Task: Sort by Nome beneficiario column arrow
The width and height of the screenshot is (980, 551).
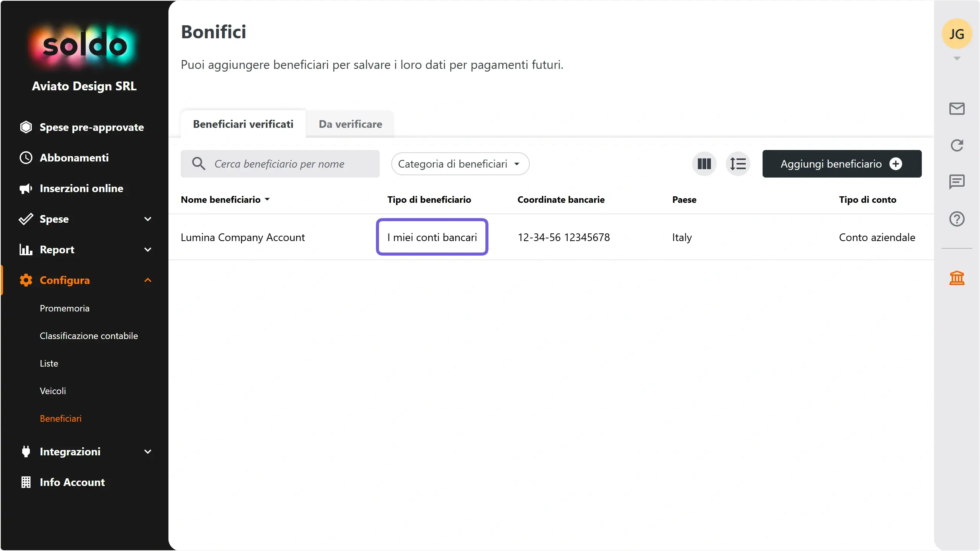Action: pos(267,199)
